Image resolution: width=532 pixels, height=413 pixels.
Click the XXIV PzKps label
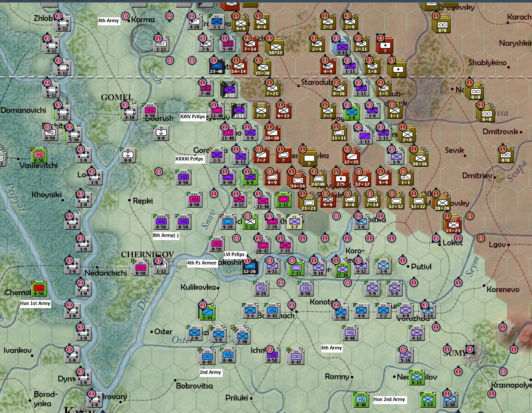(192, 117)
